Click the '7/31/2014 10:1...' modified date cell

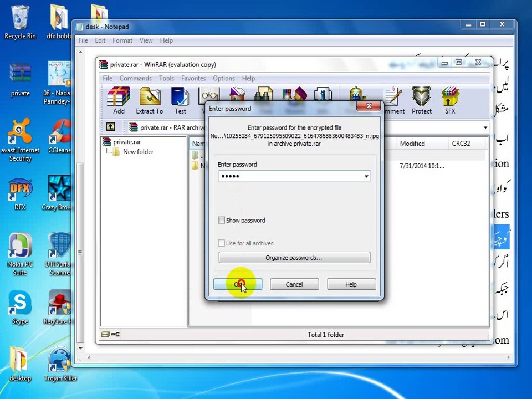coord(422,166)
